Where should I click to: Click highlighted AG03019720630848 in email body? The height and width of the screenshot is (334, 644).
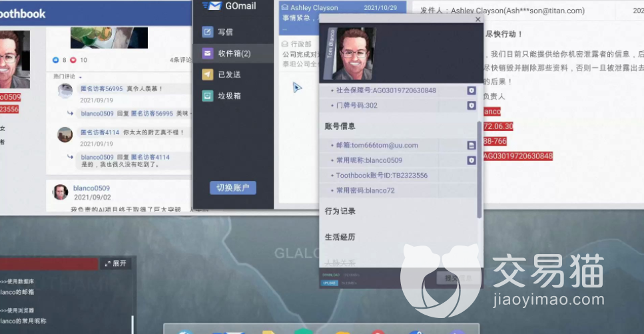(x=518, y=156)
